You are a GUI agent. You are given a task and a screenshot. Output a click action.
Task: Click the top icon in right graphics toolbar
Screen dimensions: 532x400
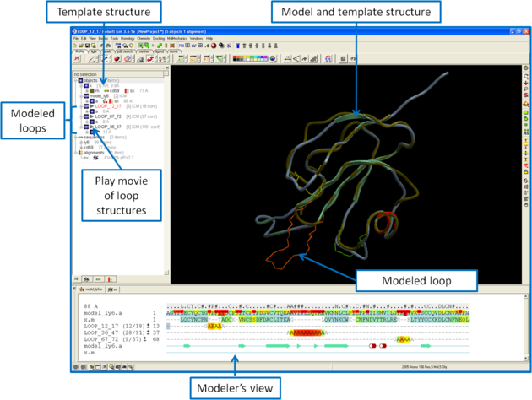pyautogui.click(x=526, y=68)
